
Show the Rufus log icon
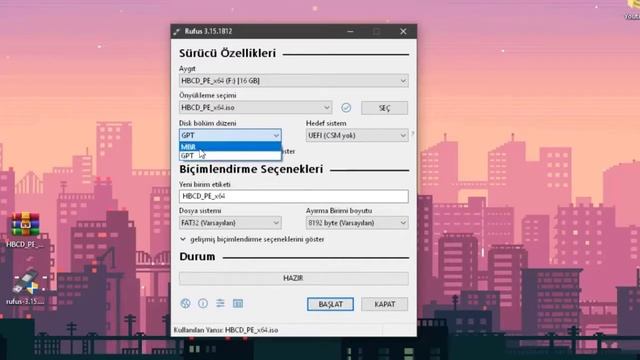[238, 303]
